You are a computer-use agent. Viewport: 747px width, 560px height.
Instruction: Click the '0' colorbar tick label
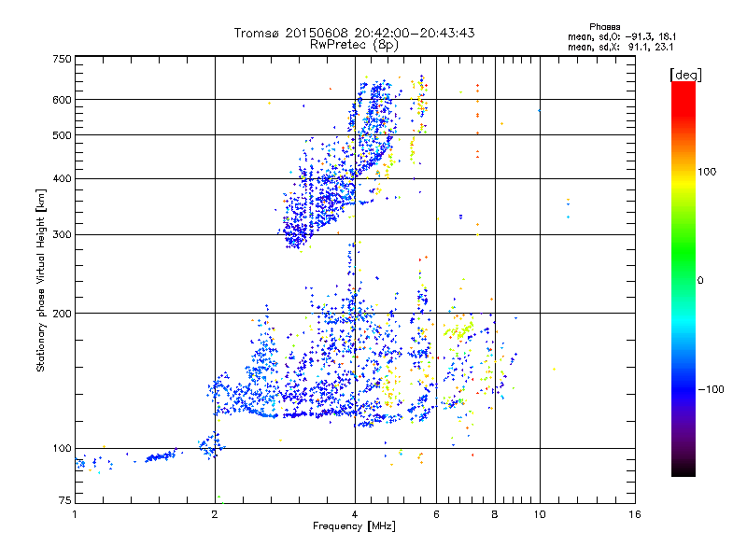tap(700, 280)
